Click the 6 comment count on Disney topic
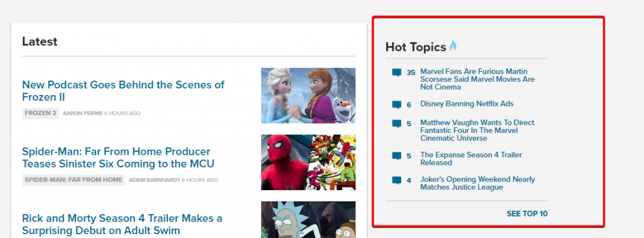This screenshot has height=238, width=644. (409, 105)
